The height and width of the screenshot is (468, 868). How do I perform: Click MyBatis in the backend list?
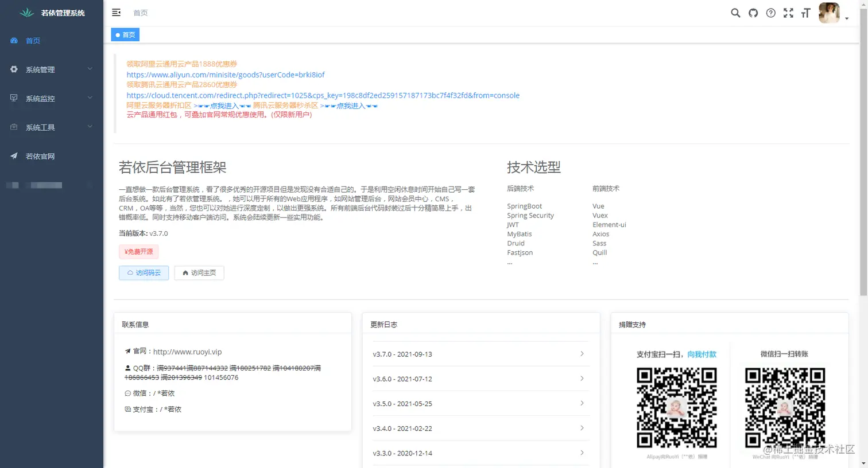tap(520, 234)
